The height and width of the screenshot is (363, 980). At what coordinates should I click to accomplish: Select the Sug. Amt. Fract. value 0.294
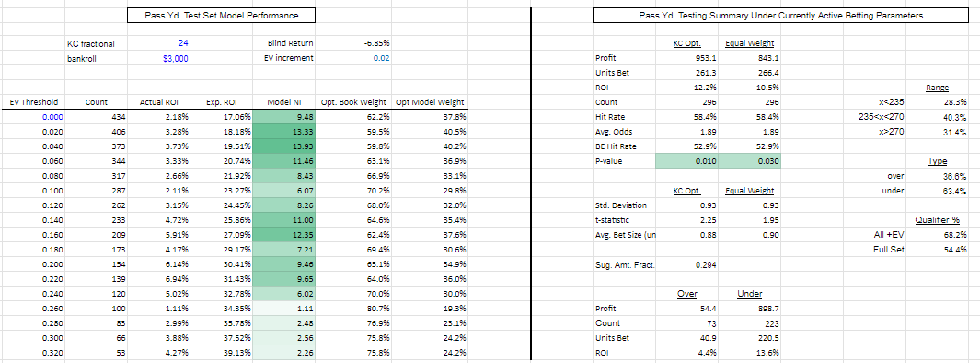(686, 264)
